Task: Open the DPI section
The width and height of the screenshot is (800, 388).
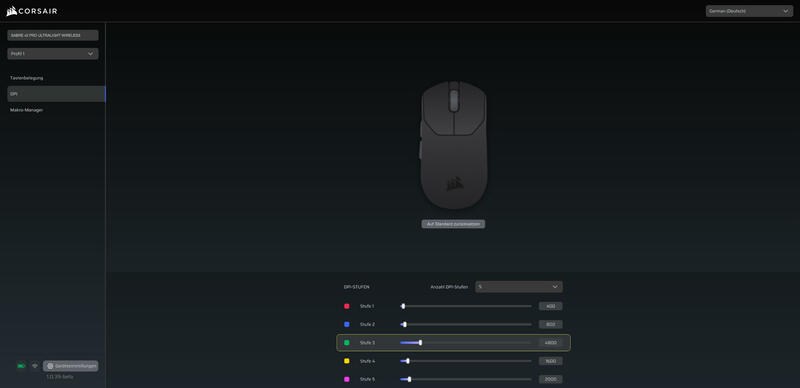Action: tap(56, 94)
